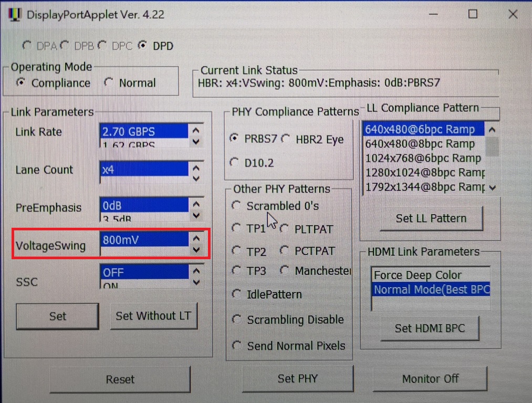Image resolution: width=532 pixels, height=403 pixels.
Task: Select Send Normal Pixels option
Action: [x=236, y=345]
